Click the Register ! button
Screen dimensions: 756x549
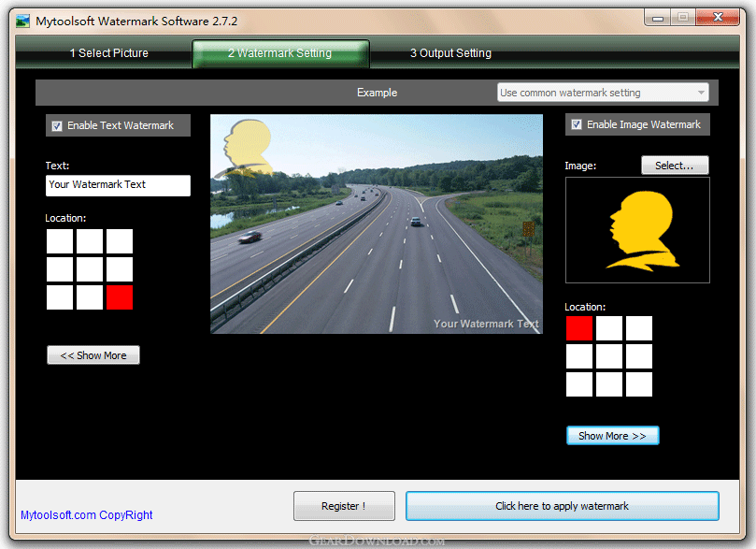(x=344, y=506)
